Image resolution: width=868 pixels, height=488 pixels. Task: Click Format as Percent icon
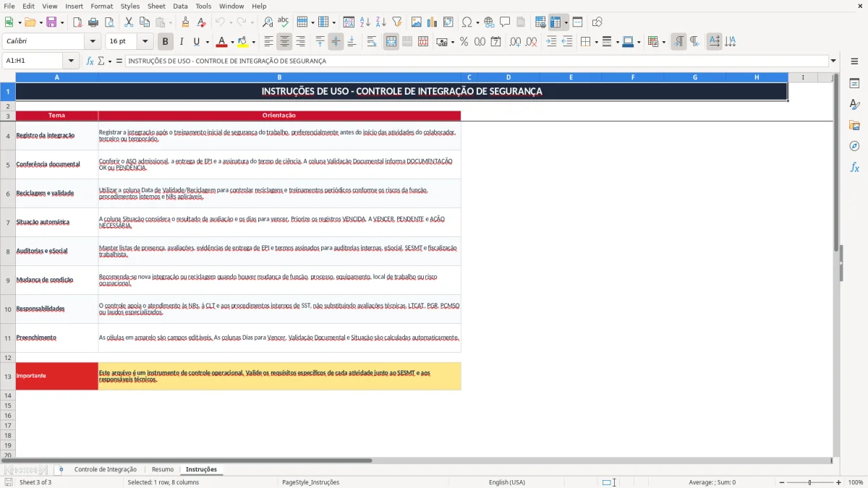click(464, 42)
